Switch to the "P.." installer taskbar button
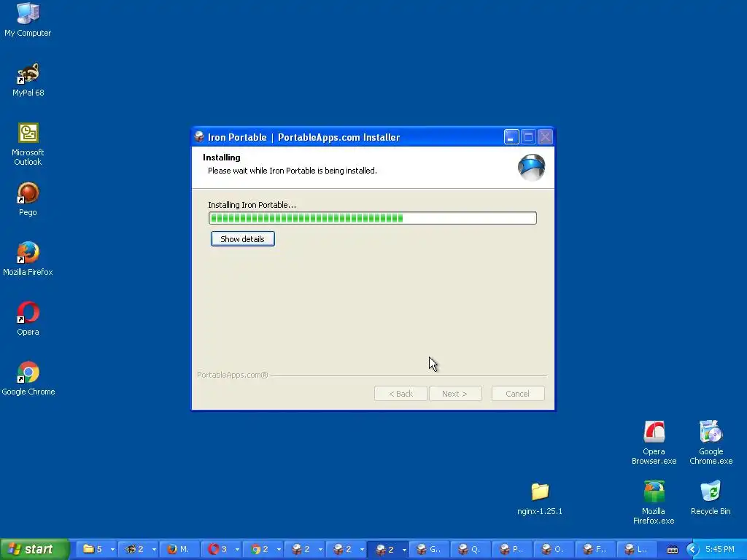 512,550
